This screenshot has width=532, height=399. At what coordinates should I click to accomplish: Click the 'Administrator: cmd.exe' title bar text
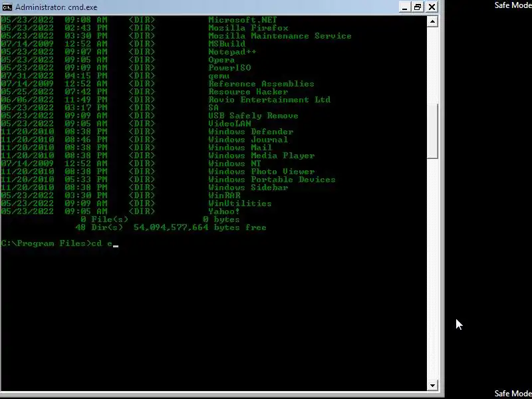coord(57,7)
